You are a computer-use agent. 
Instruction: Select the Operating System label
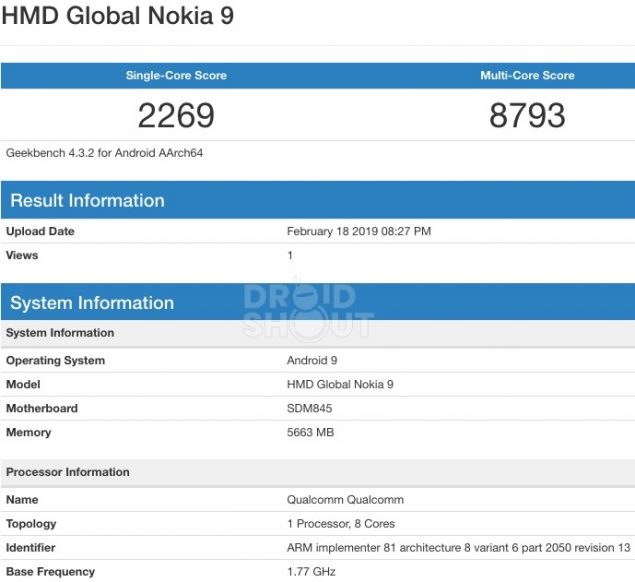[x=55, y=360]
